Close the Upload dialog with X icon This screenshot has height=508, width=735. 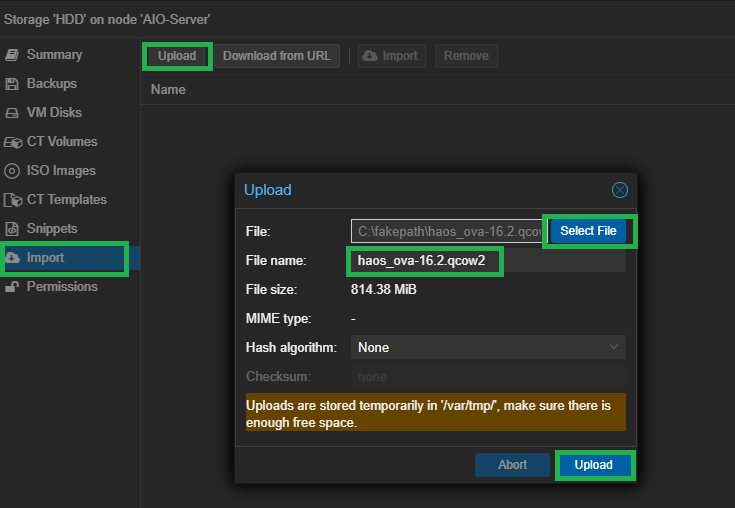point(619,190)
